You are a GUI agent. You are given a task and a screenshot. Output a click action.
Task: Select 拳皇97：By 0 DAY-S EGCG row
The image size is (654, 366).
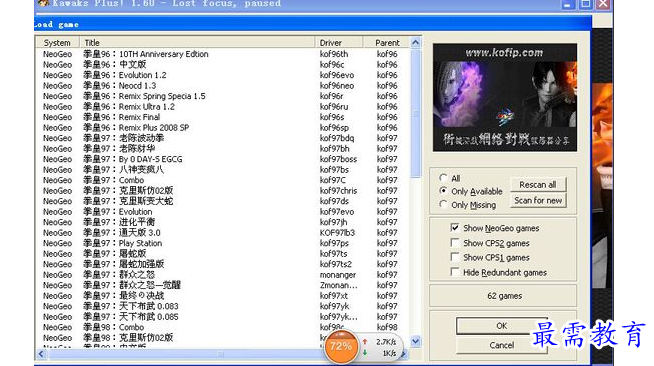(x=222, y=159)
